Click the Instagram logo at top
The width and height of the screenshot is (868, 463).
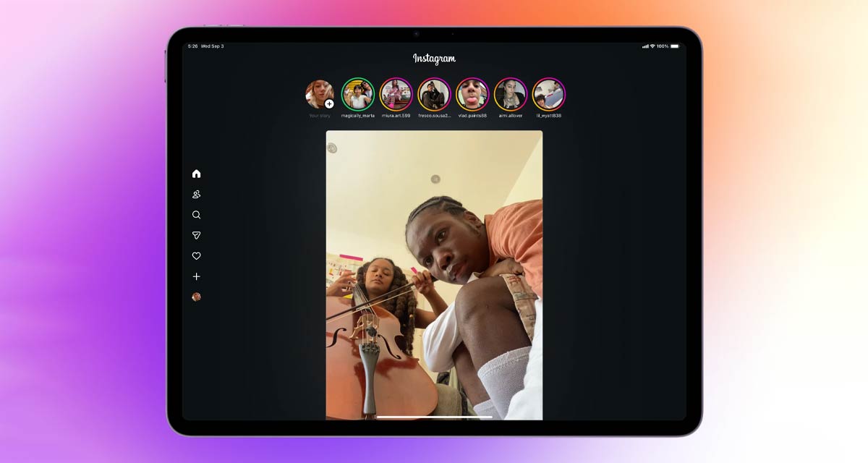(434, 59)
